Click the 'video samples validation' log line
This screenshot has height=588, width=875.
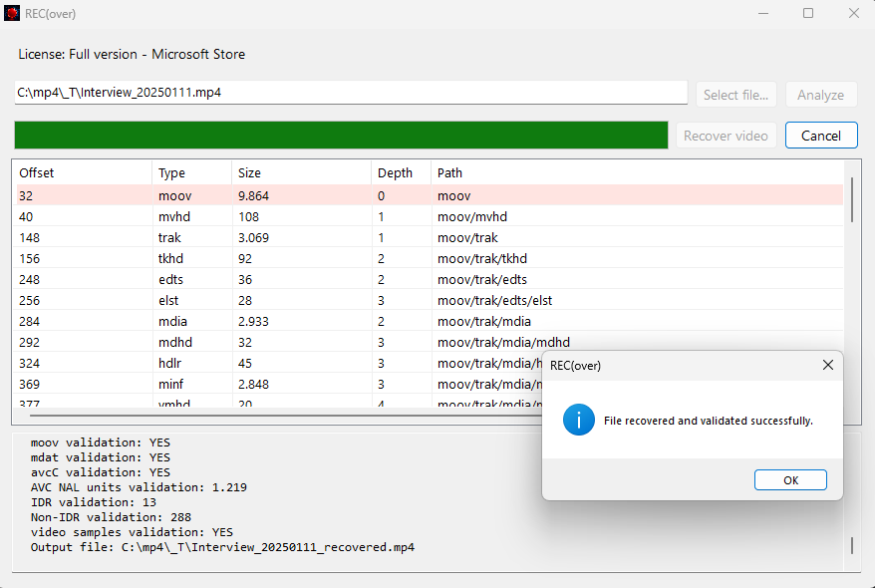132,532
